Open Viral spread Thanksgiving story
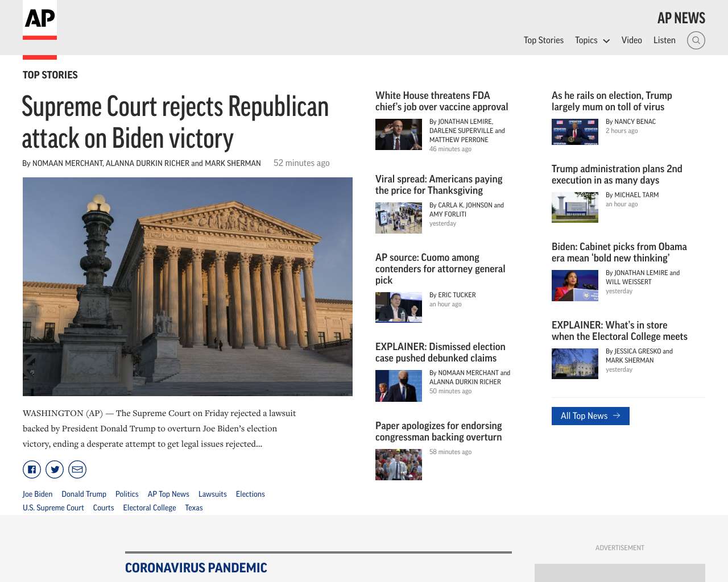This screenshot has width=728, height=582. point(439,185)
